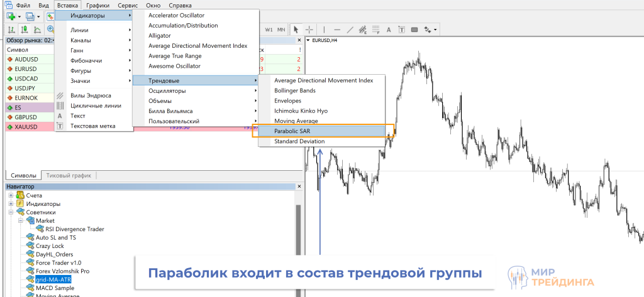Open the Фибоначчи submenu
Image resolution: width=644 pixels, height=297 pixels.
click(x=94, y=61)
